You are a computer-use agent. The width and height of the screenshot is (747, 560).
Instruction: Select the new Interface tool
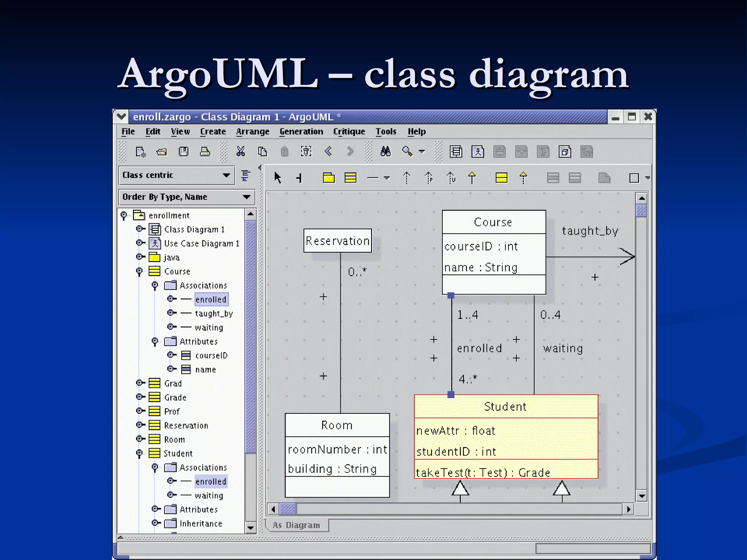click(502, 178)
